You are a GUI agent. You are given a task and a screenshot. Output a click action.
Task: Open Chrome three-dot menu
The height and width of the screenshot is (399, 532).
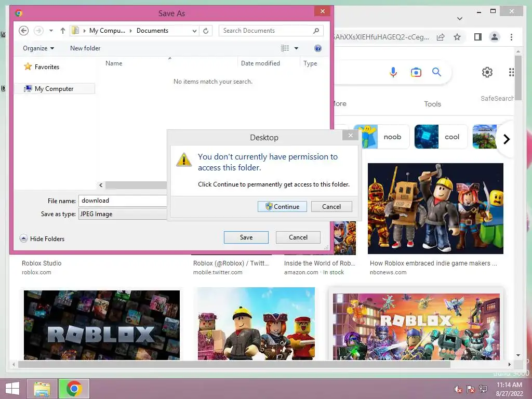tap(511, 37)
